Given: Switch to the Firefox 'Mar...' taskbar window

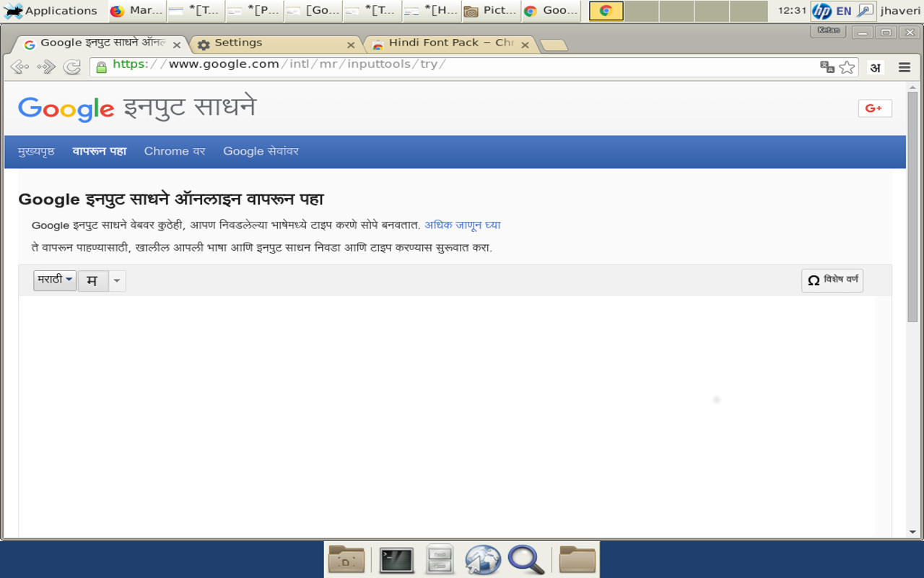Looking at the screenshot, I should pyautogui.click(x=136, y=11).
